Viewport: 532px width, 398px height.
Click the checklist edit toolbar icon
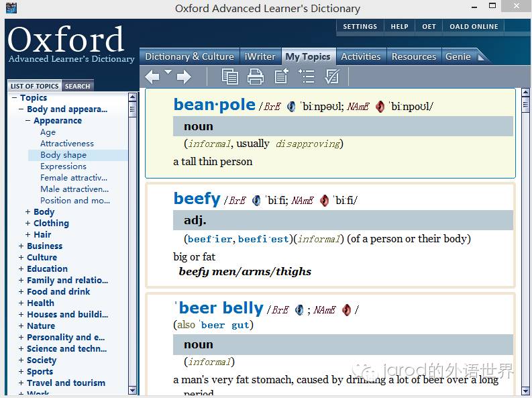pyautogui.click(x=331, y=76)
